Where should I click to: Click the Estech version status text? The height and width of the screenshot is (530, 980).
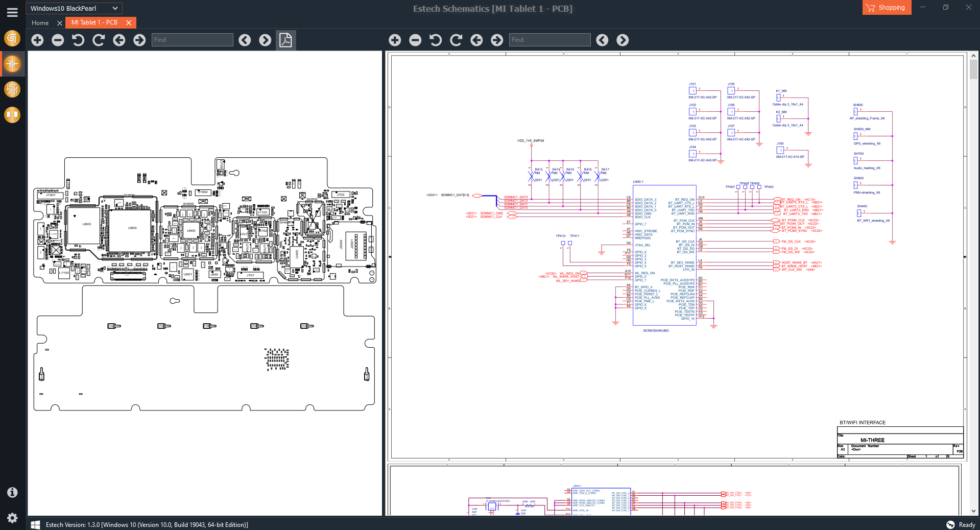(147, 524)
